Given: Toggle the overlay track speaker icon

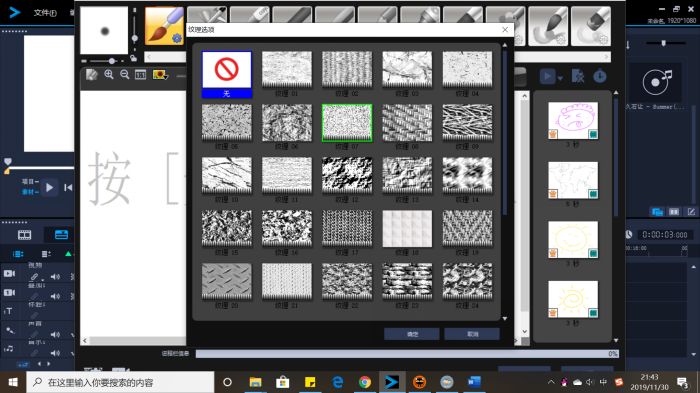Looking at the screenshot, I should [x=55, y=296].
